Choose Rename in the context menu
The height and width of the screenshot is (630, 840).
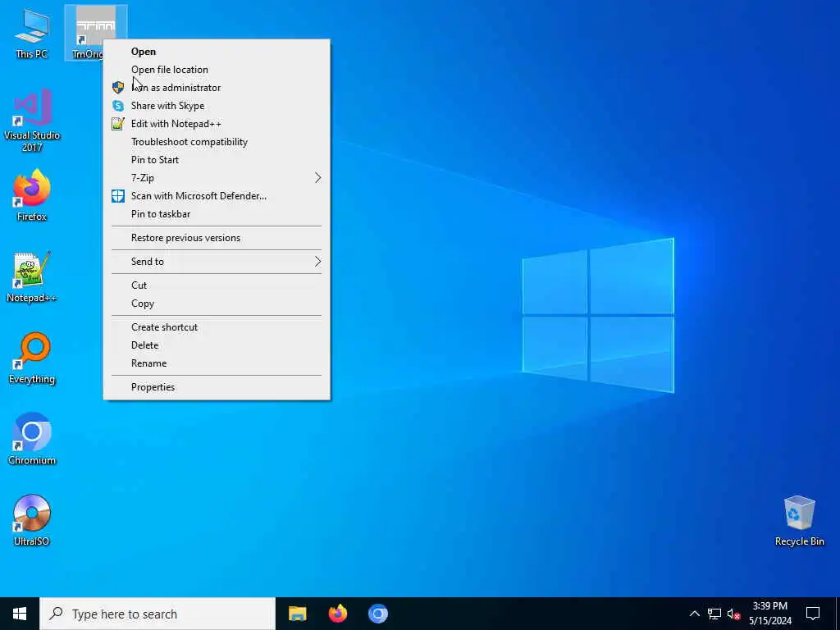(x=217, y=363)
